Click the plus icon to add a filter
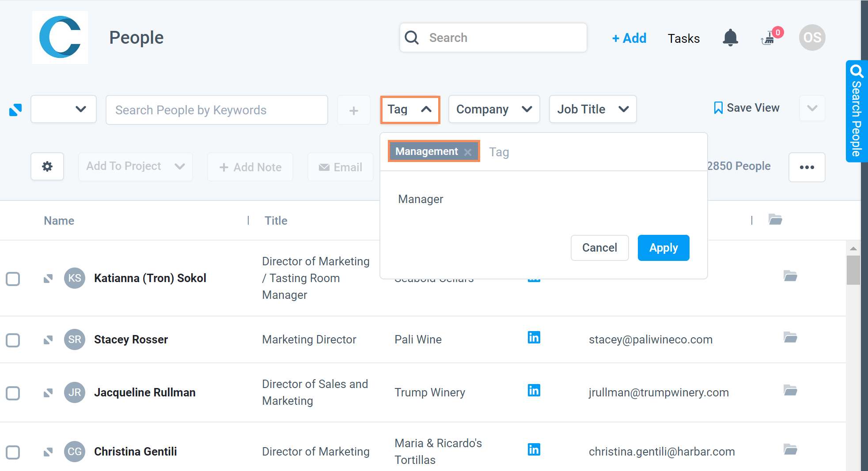 (353, 110)
